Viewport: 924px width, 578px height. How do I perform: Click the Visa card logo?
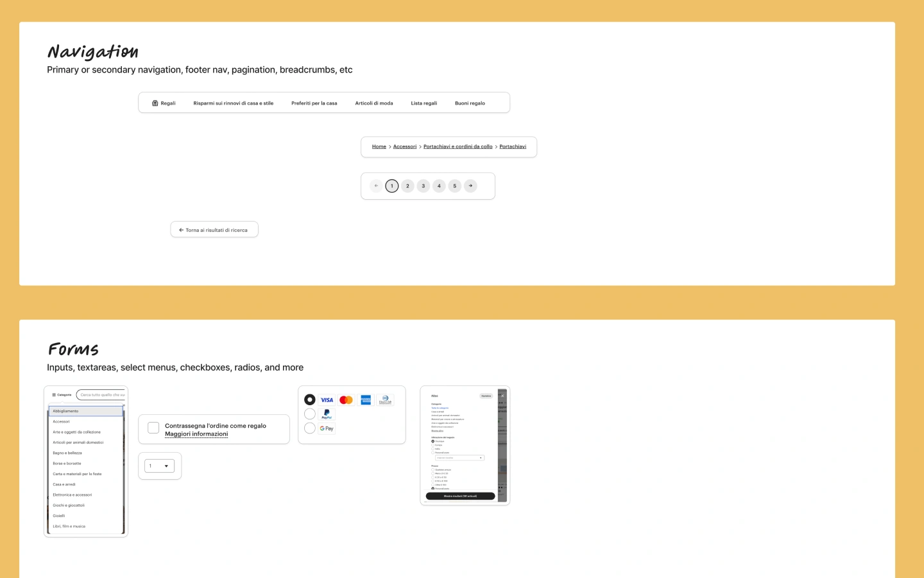[327, 400]
